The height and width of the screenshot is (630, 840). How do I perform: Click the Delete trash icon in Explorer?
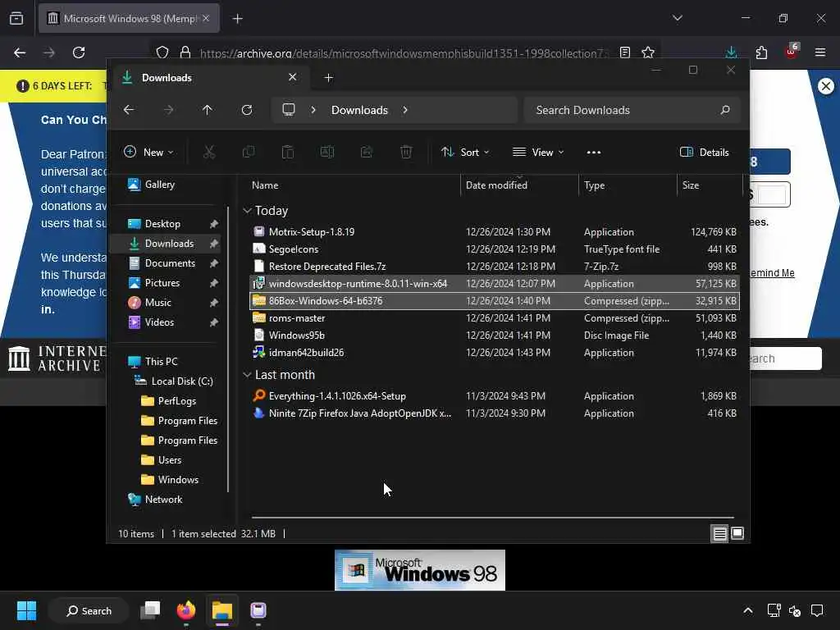click(406, 152)
